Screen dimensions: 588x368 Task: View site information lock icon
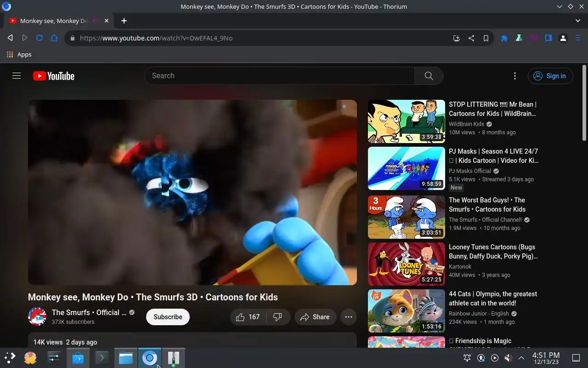(72, 38)
